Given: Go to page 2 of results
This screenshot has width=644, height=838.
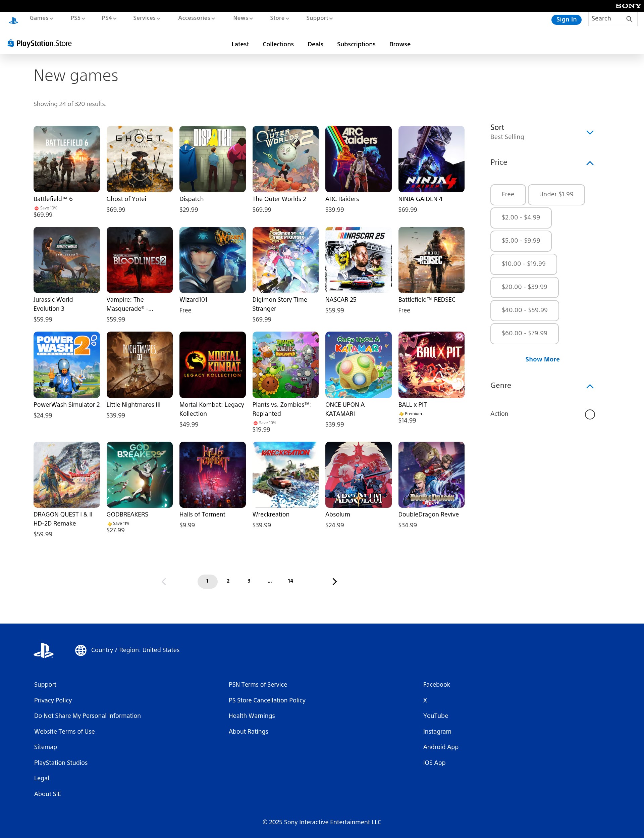Looking at the screenshot, I should (x=228, y=581).
